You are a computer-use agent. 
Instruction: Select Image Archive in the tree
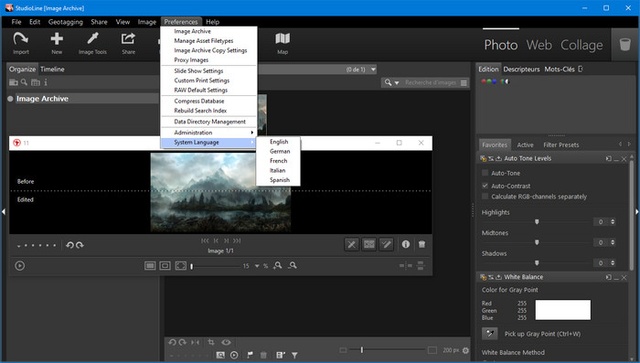(42, 98)
